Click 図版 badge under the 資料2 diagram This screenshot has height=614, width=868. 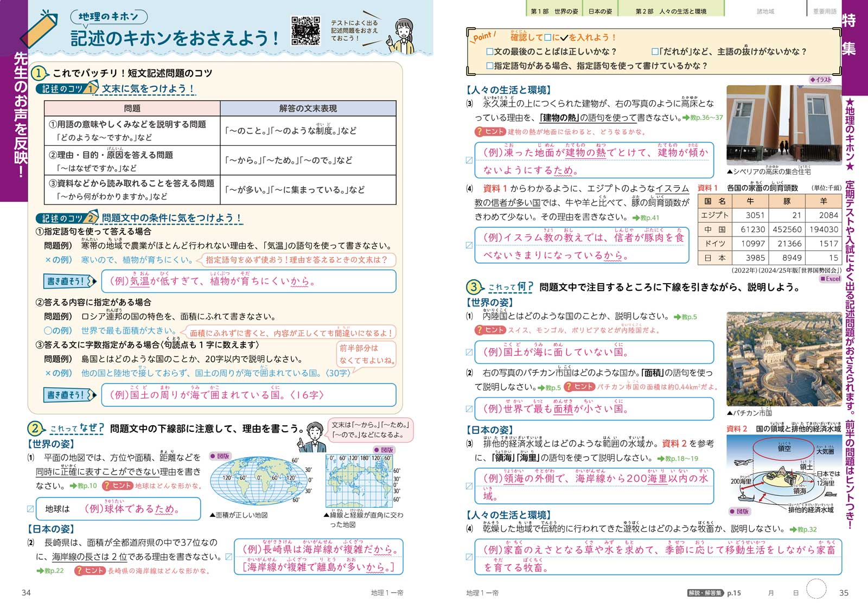click(x=739, y=511)
